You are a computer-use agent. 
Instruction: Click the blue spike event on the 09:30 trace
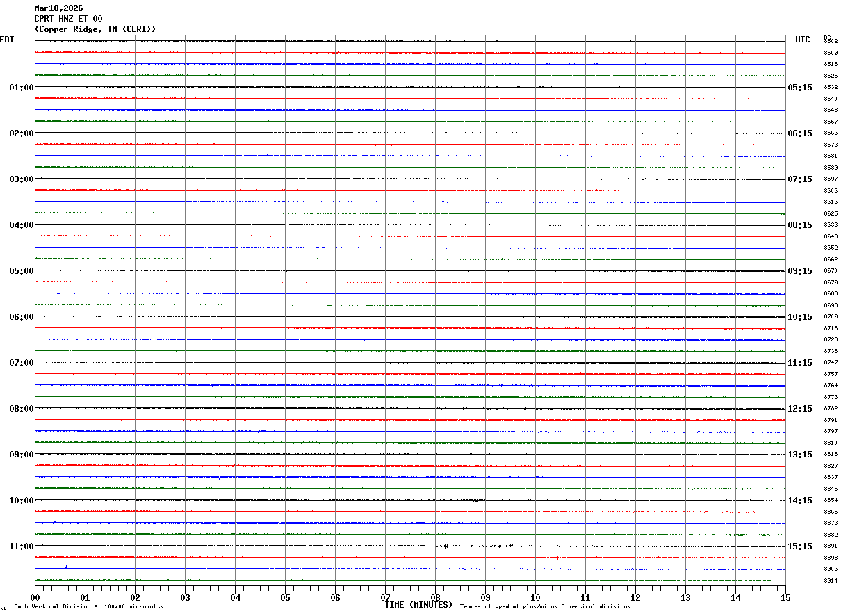pyautogui.click(x=220, y=478)
